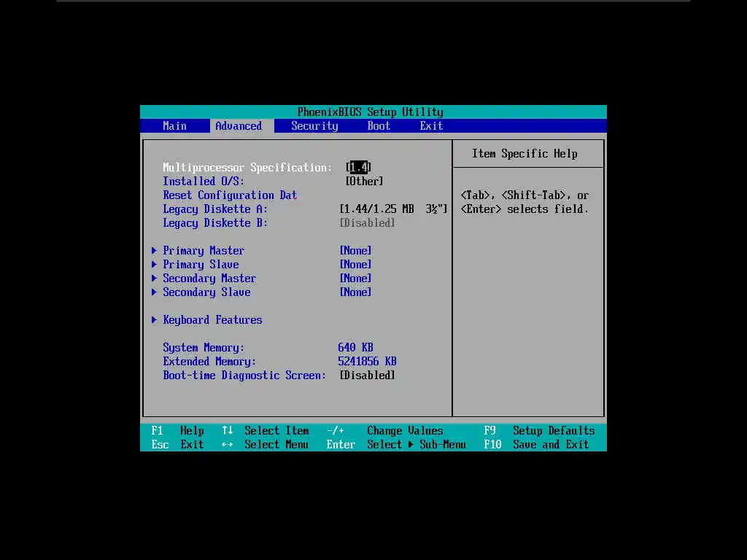The height and width of the screenshot is (560, 747).
Task: Select Legacy Diskette B Disabled value
Action: point(367,223)
